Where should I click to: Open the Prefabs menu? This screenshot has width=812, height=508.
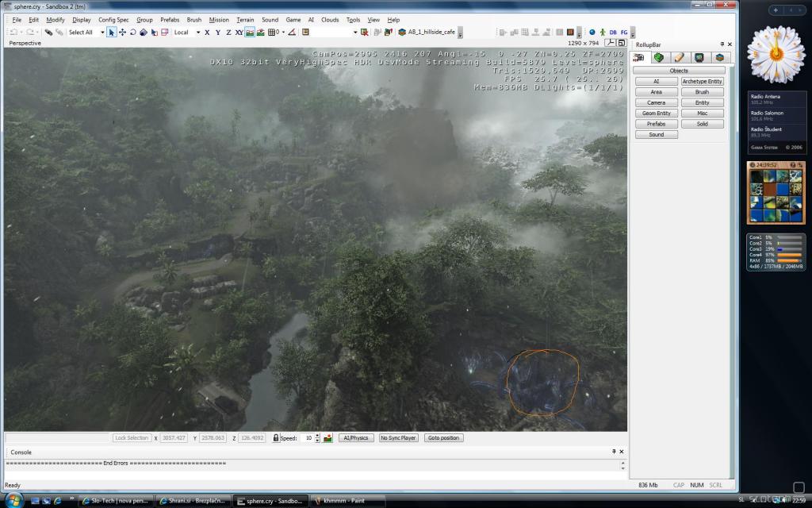pos(170,20)
